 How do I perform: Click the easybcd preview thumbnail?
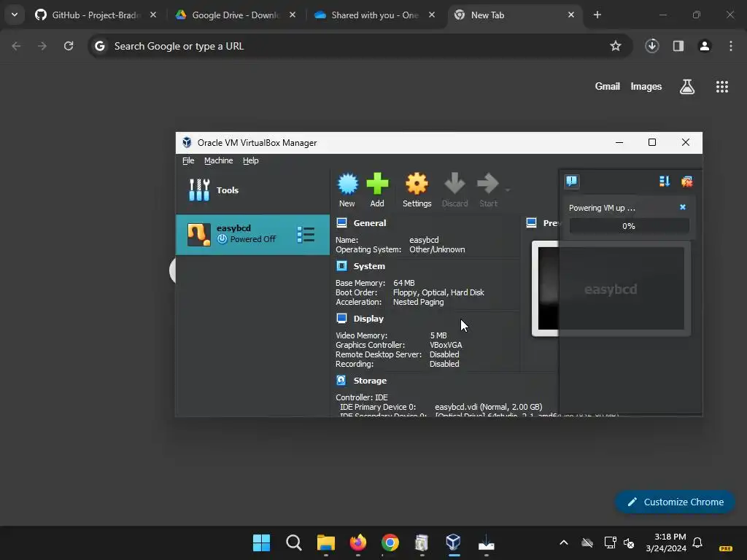611,289
